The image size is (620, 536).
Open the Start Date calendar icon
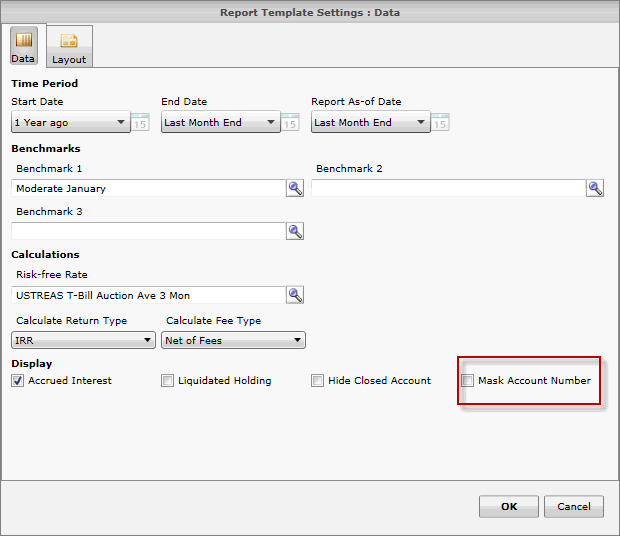[141, 122]
